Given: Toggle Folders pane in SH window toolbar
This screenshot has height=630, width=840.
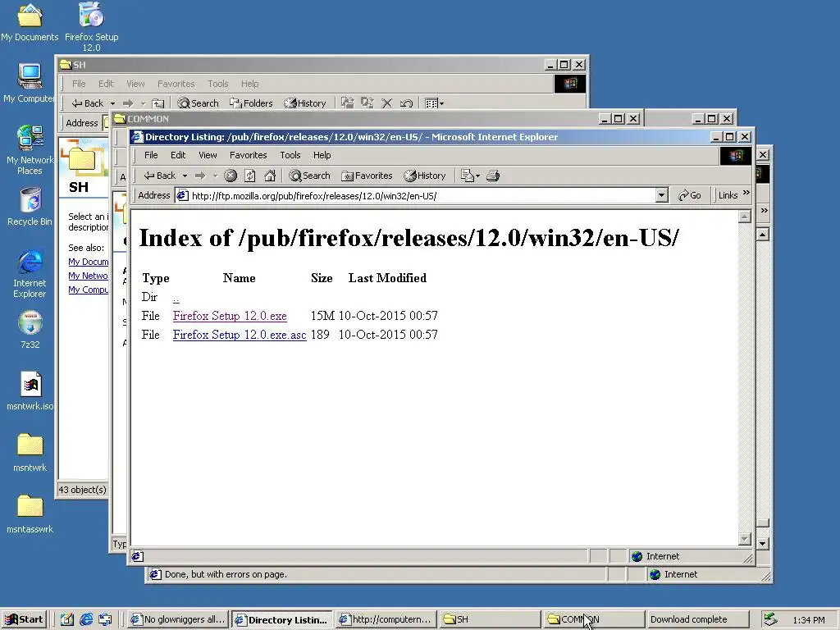Looking at the screenshot, I should pos(251,103).
